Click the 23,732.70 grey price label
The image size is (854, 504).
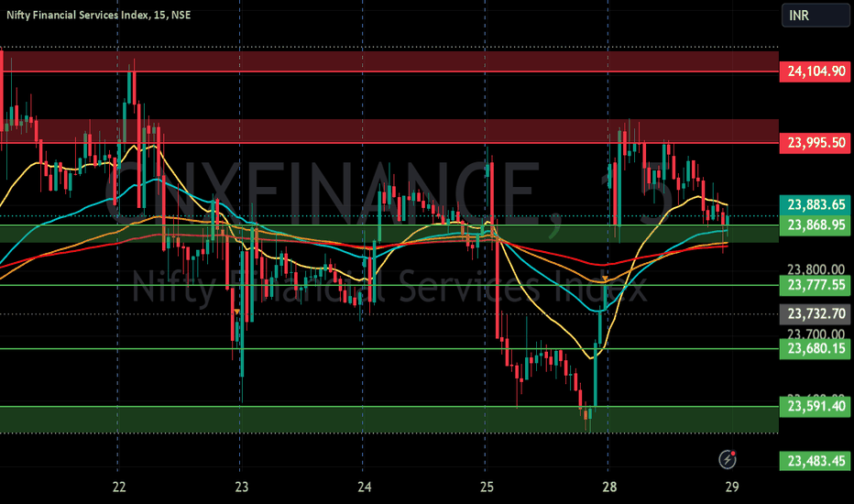pos(815,313)
